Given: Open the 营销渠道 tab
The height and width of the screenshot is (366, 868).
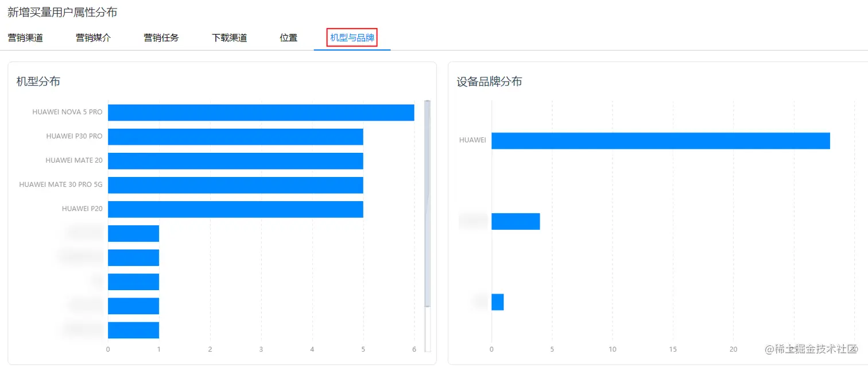Looking at the screenshot, I should click(25, 38).
